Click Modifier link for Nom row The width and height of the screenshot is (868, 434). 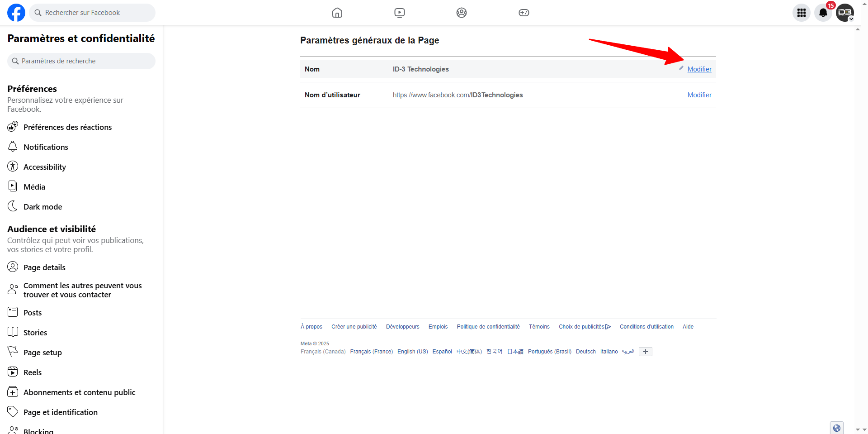point(699,69)
